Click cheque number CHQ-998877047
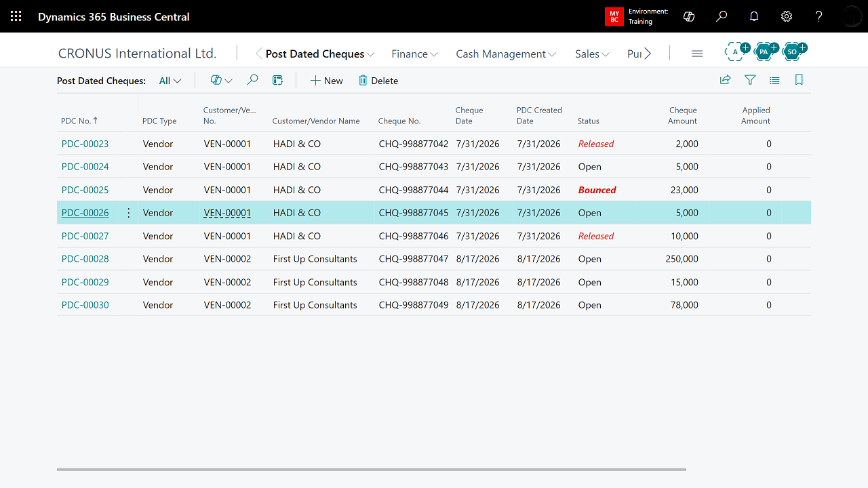Screen dimensions: 868x488 [x=414, y=259]
